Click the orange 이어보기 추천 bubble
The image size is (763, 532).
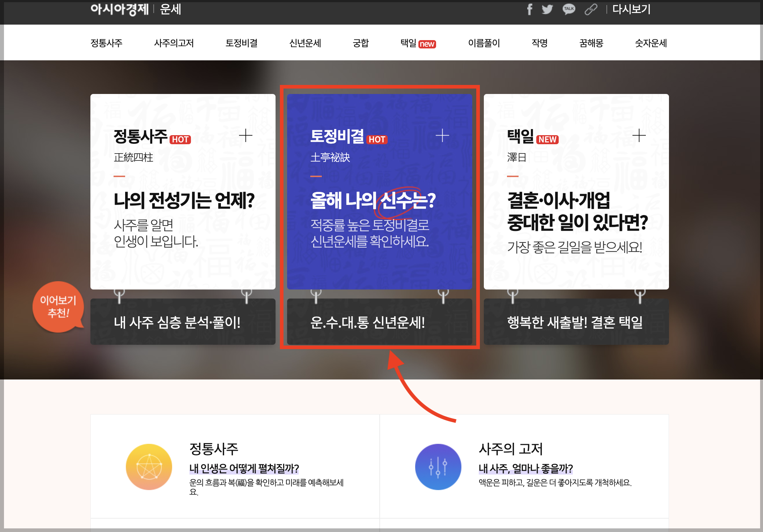pyautogui.click(x=58, y=306)
